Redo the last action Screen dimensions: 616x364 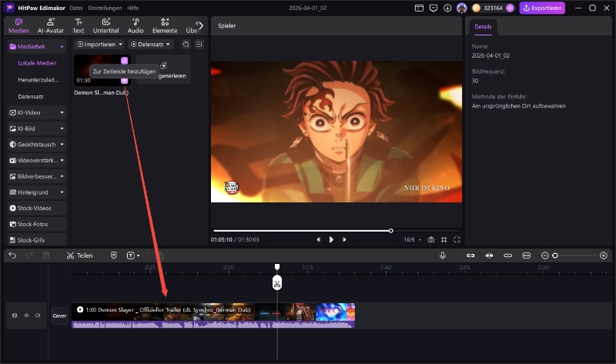coord(29,255)
